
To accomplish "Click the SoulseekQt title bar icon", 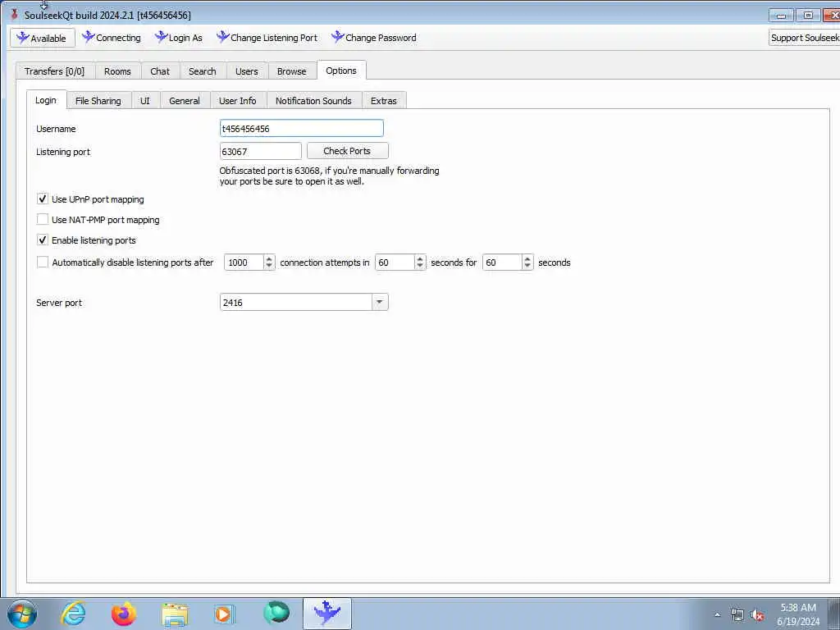I will 15,15.
